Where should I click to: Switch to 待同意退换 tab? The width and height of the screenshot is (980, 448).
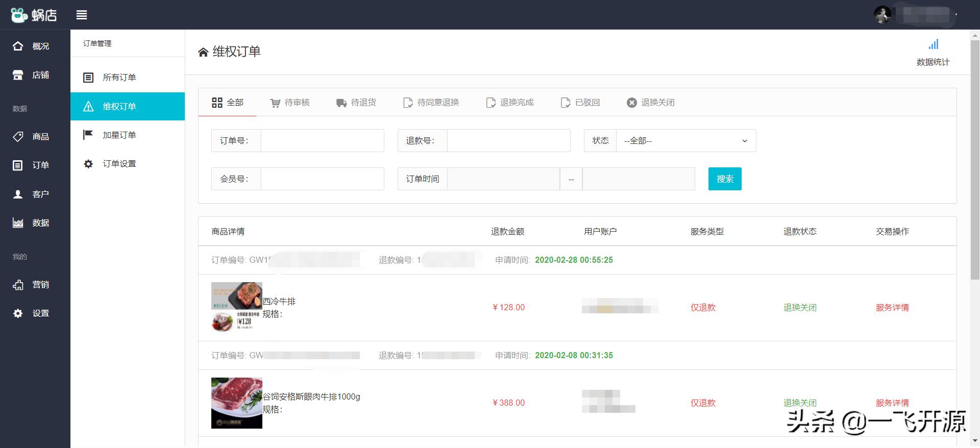pyautogui.click(x=431, y=103)
